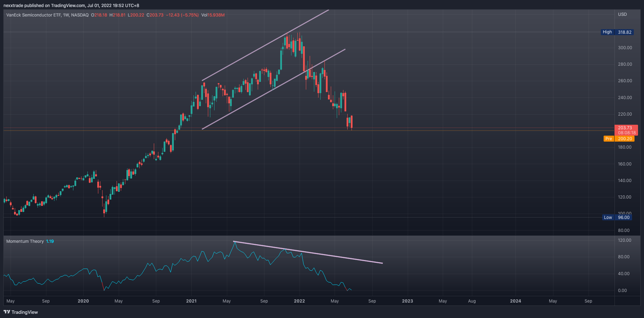Click the Aug time axis label
The image size is (644, 318).
click(472, 301)
